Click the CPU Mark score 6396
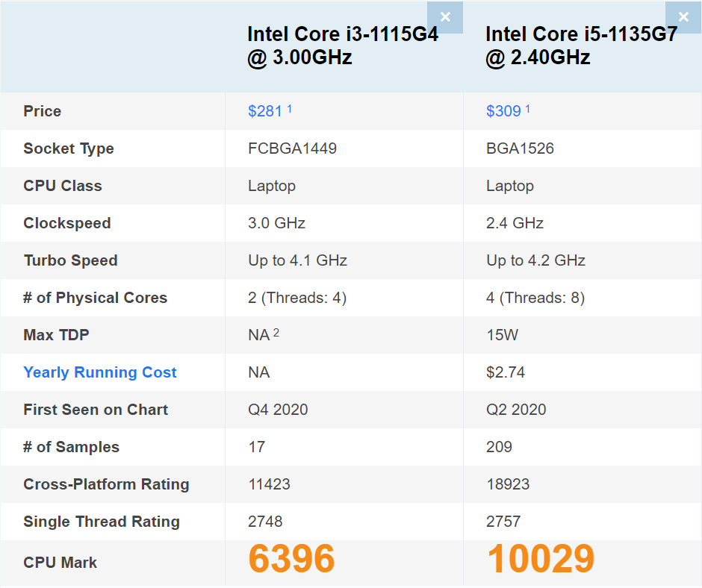This screenshot has height=588, width=702. [x=291, y=558]
